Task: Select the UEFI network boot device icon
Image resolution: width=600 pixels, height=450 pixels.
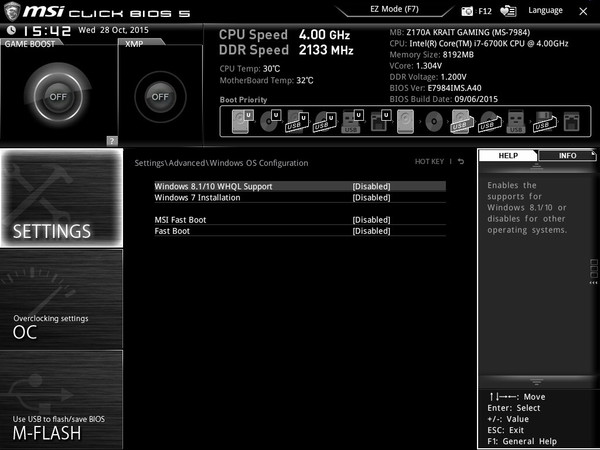Action: (381, 121)
